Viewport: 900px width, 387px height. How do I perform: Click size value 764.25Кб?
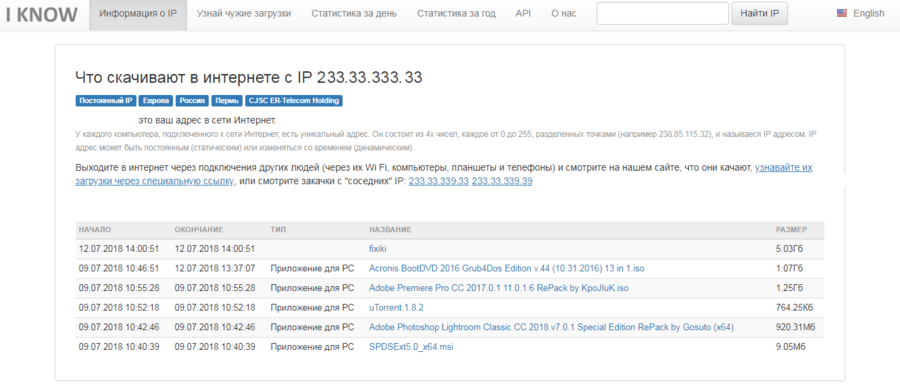[x=794, y=308]
